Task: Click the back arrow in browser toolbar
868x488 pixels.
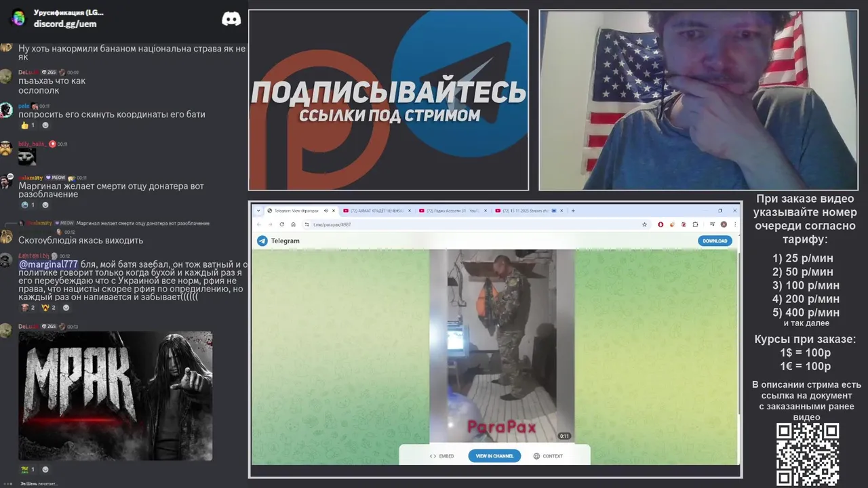Action: pos(258,224)
